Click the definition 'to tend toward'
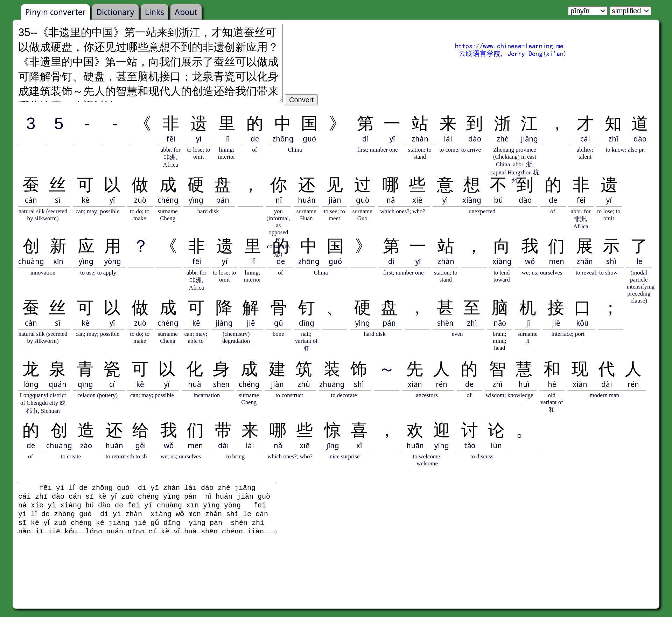672x617 pixels. 502,276
